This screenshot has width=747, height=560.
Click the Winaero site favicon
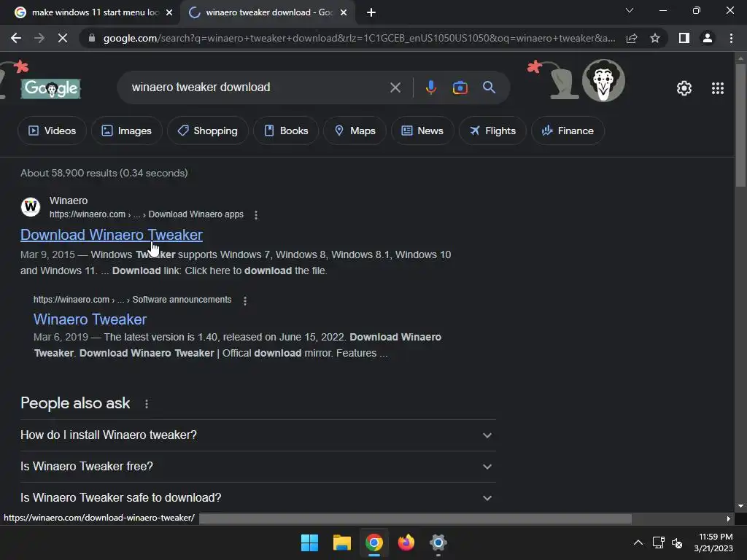click(x=31, y=207)
